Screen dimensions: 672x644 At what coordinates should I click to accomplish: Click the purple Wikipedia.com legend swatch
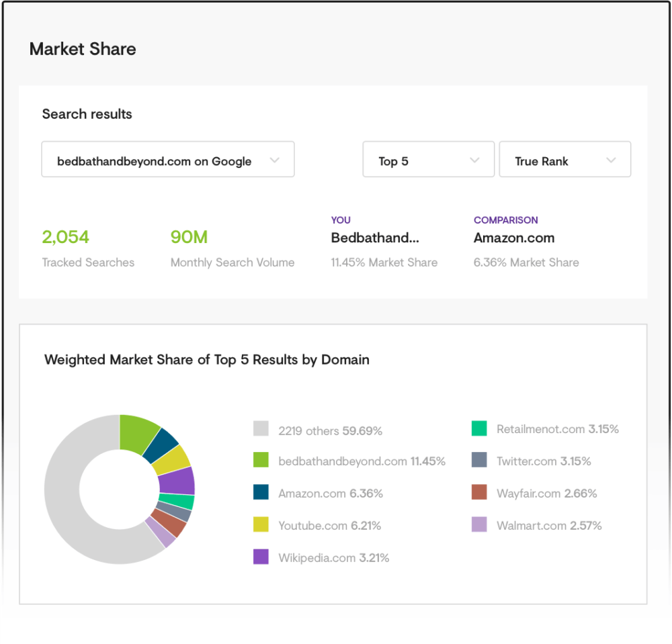261,557
